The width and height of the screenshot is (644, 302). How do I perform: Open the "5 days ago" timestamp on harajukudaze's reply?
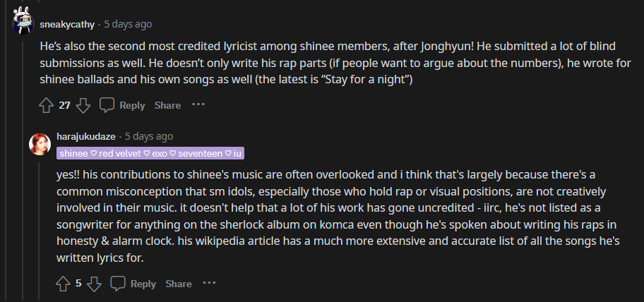click(x=149, y=136)
